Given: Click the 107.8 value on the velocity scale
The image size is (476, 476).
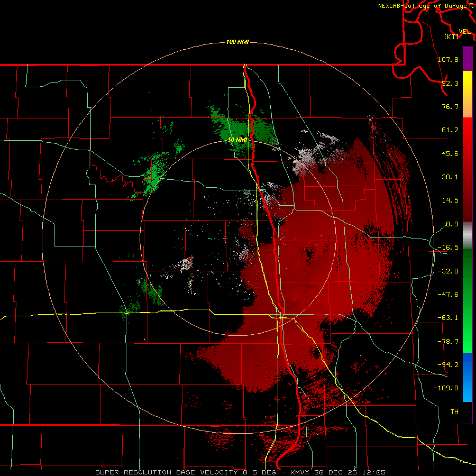Looking at the screenshot, I should coord(448,59).
